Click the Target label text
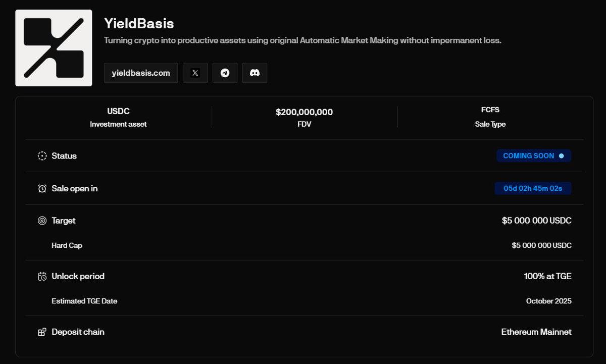The height and width of the screenshot is (364, 606). tap(64, 221)
